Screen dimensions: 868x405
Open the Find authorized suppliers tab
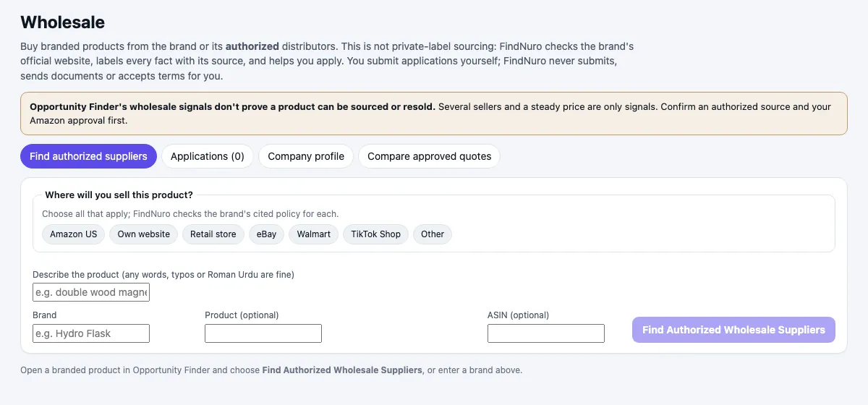[x=88, y=156]
